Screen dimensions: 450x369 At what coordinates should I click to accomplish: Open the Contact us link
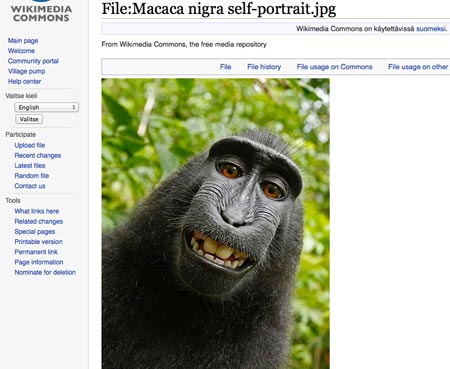coord(30,186)
